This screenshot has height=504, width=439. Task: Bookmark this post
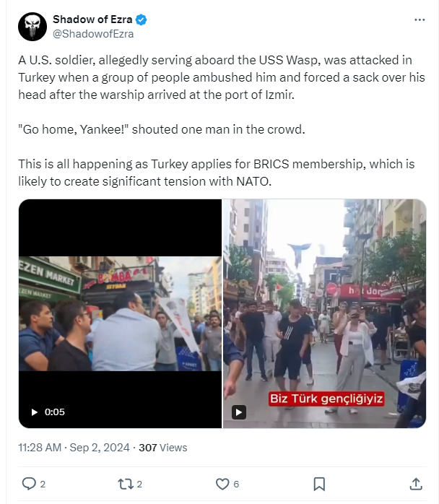[x=319, y=484]
